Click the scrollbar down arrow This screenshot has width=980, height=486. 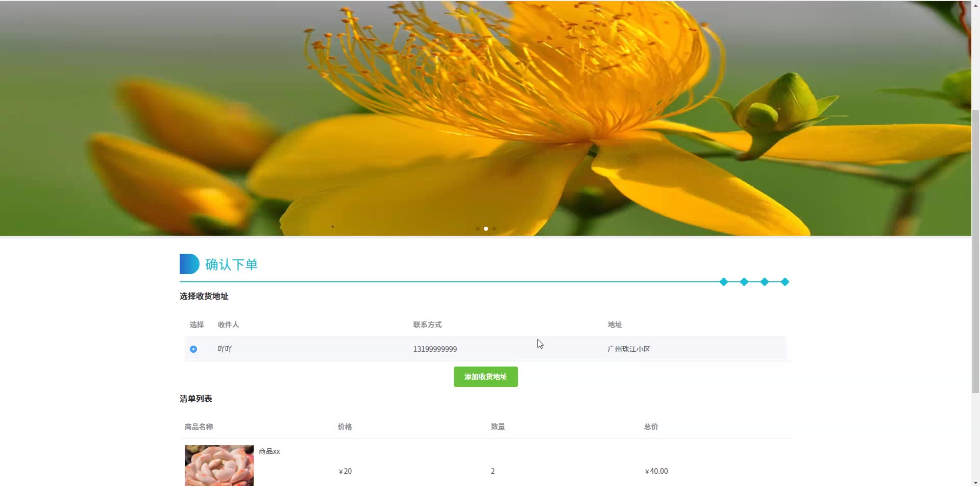click(x=975, y=482)
